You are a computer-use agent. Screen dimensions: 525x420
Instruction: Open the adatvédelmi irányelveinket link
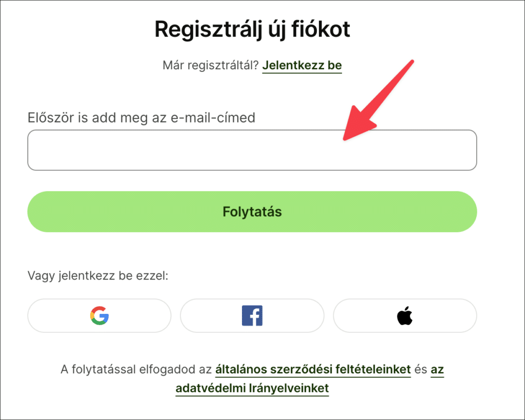point(252,388)
